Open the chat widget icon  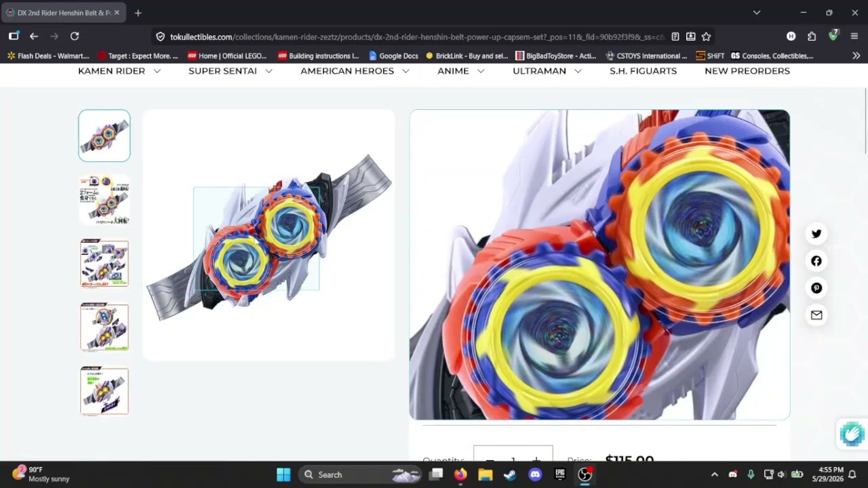852,434
